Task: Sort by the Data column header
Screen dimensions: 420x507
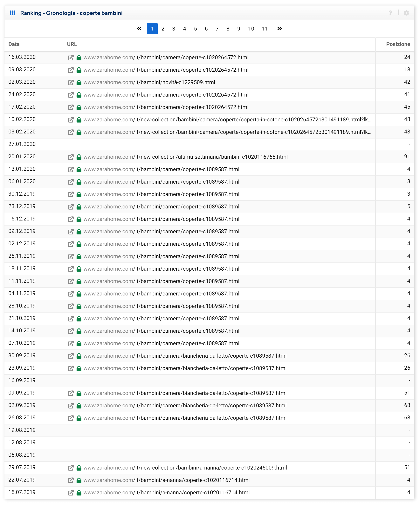Action: pyautogui.click(x=14, y=44)
